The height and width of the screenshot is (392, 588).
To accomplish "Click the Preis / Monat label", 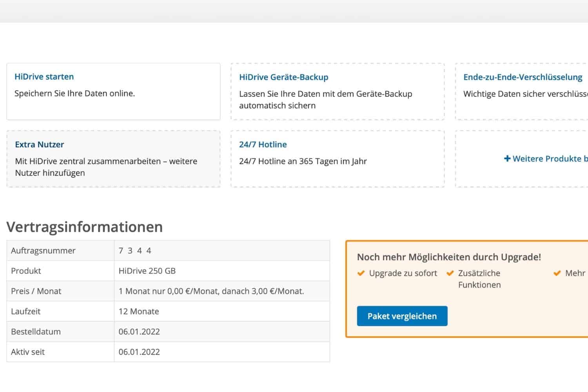I will 36,291.
